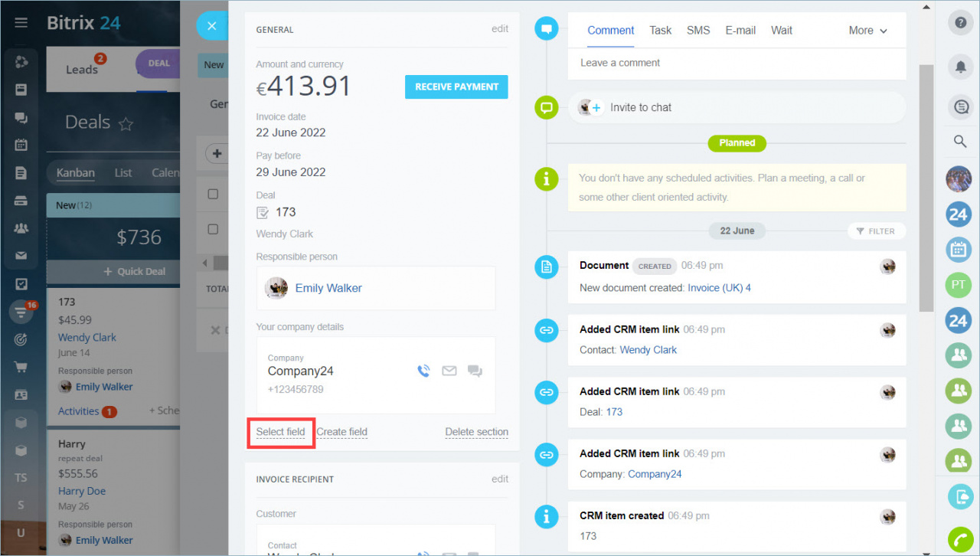Open Wendy Clark contact link in timeline
The width and height of the screenshot is (980, 556).
point(648,350)
